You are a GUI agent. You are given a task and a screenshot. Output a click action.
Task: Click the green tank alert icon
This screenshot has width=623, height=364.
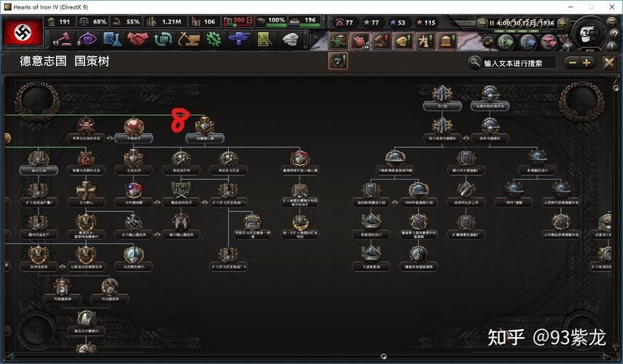point(337,41)
